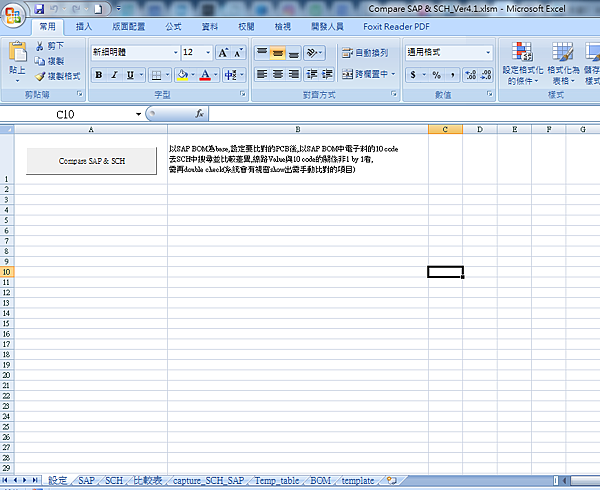The height and width of the screenshot is (490, 600).
Task: Align text to middle of cell
Action: coord(278,53)
